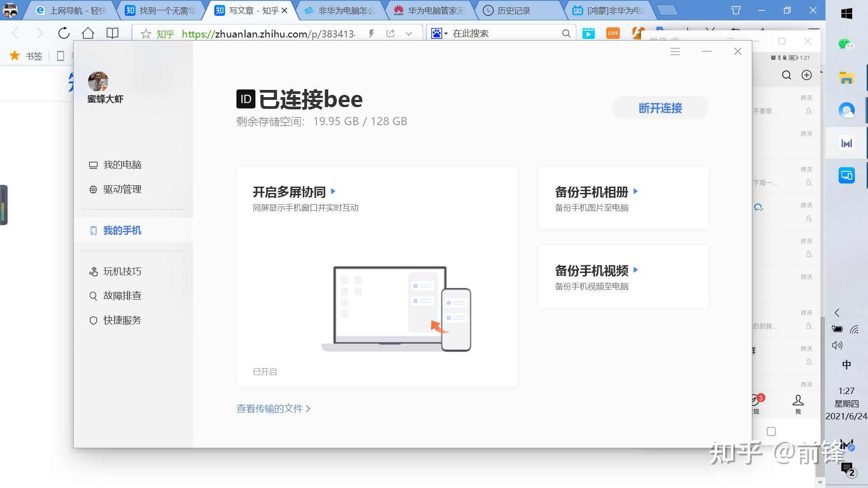Expand arrow beside 备份手机相册
Viewport: 868px width, 488px height.
coord(636,191)
